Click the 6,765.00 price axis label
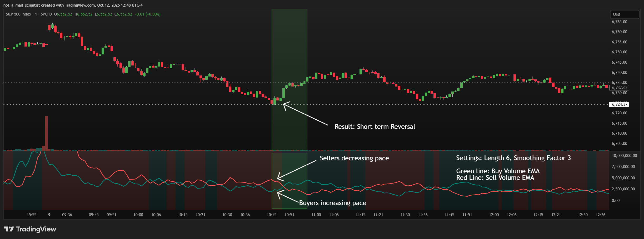Image resolution: width=644 pixels, height=239 pixels. tap(620, 22)
